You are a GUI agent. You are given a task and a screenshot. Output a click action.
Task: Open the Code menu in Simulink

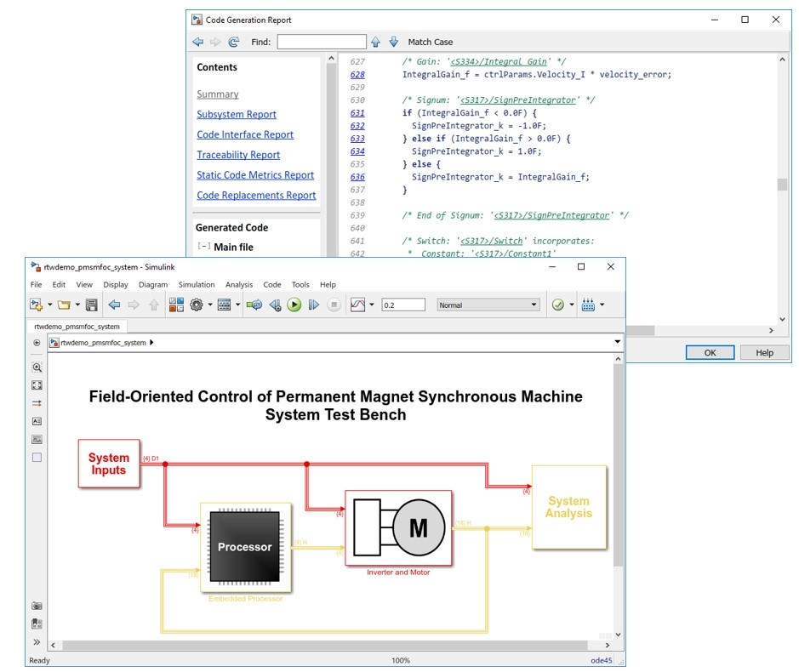click(272, 284)
